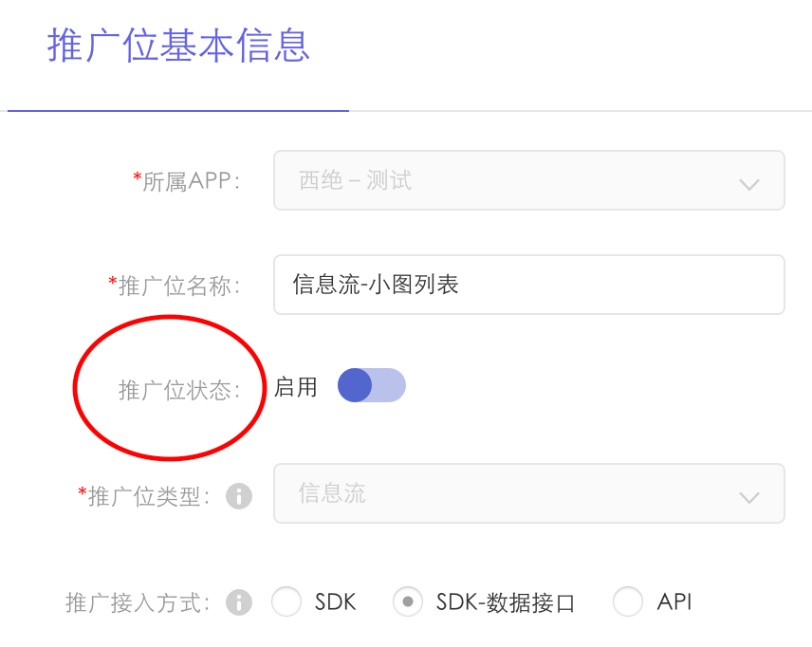The height and width of the screenshot is (647, 812).
Task: Click the 所属APP label
Action: tap(187, 181)
